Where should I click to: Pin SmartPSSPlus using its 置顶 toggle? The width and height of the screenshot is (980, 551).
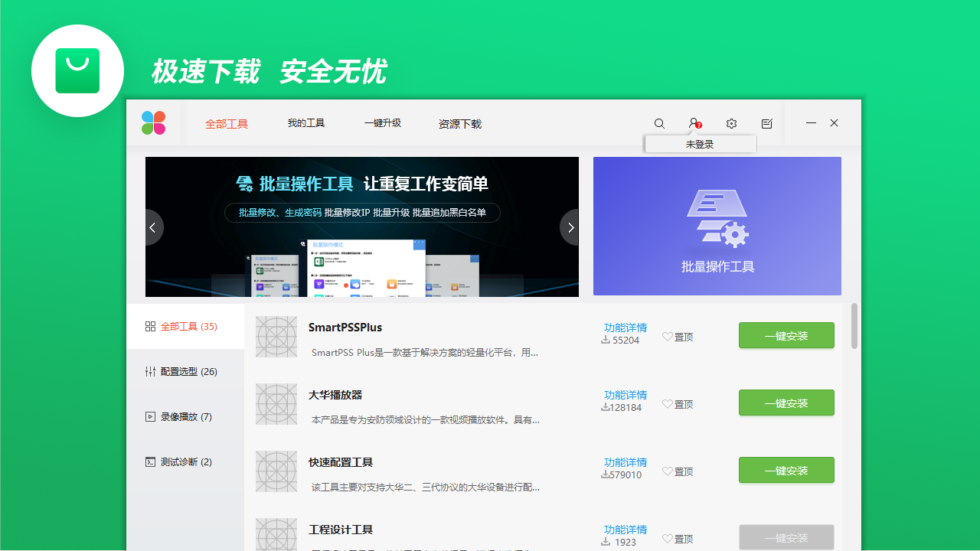[677, 336]
